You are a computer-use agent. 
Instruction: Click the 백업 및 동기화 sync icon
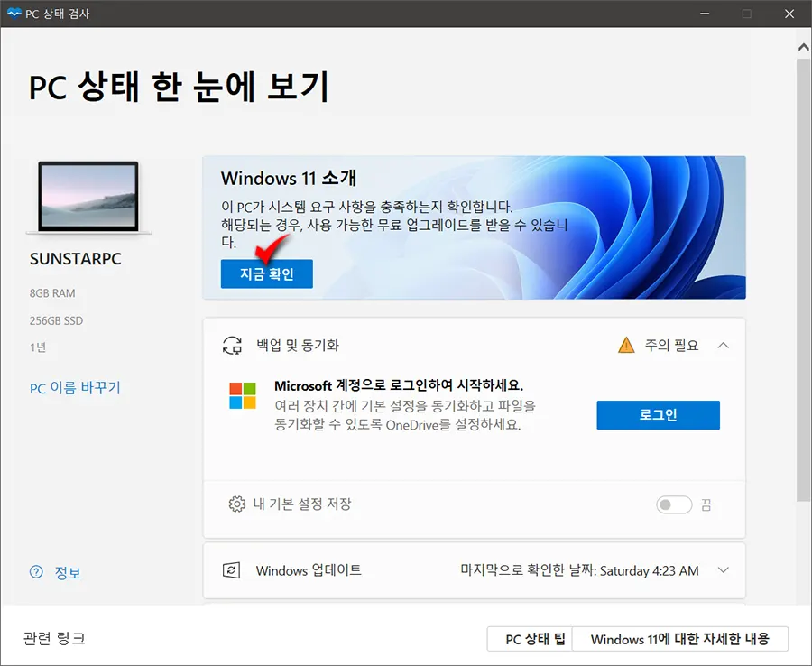(x=232, y=346)
